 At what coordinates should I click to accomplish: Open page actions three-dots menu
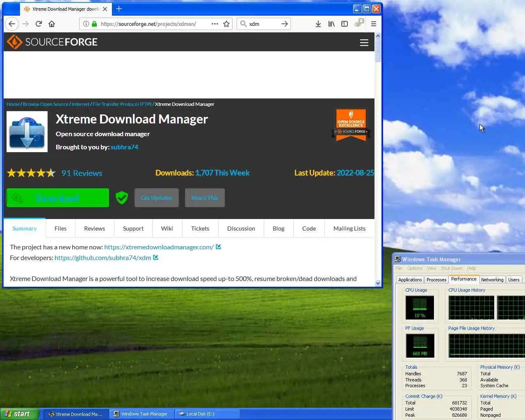coord(215,24)
